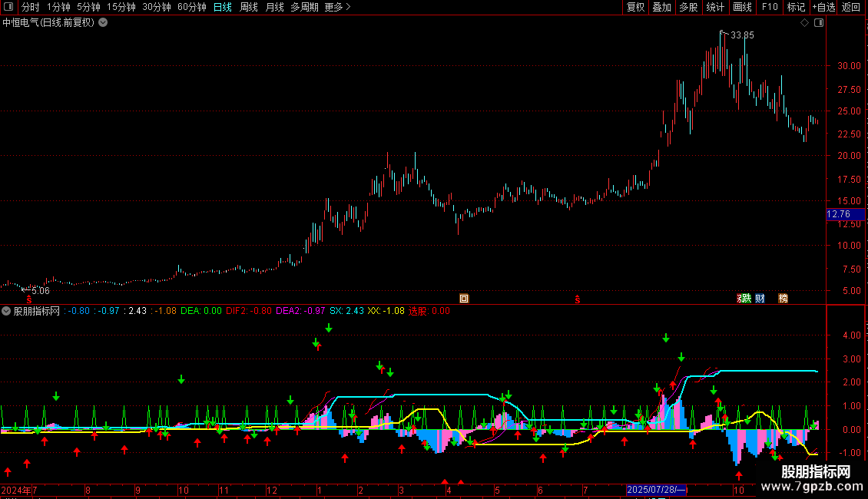Switch to 月线 monthly chart
This screenshot has width=868, height=499.
tap(274, 7)
